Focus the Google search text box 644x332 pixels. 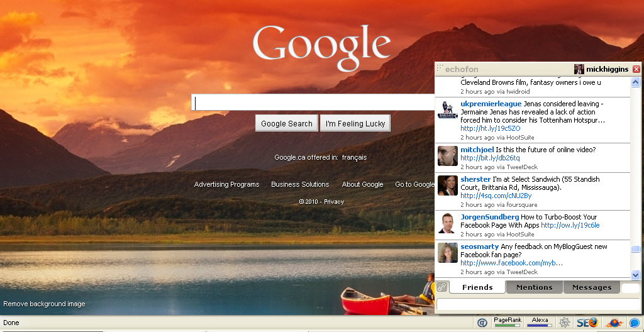[x=314, y=102]
